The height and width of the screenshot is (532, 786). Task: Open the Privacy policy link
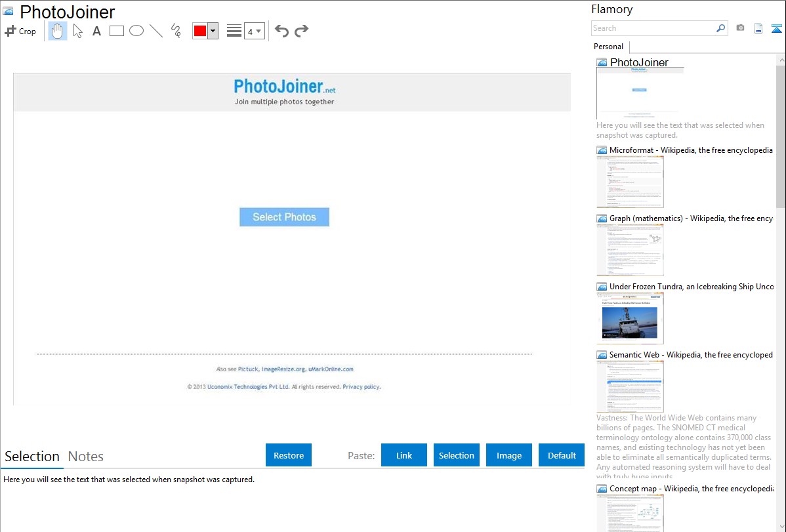point(362,387)
